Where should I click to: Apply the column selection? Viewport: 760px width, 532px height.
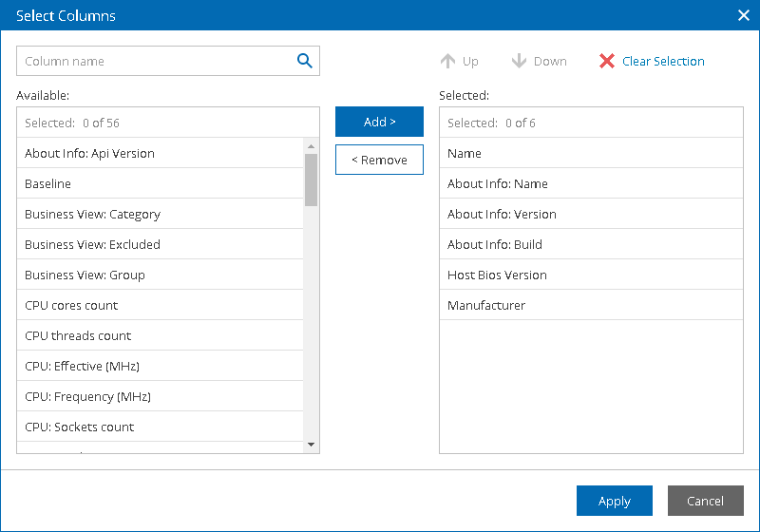tap(614, 501)
